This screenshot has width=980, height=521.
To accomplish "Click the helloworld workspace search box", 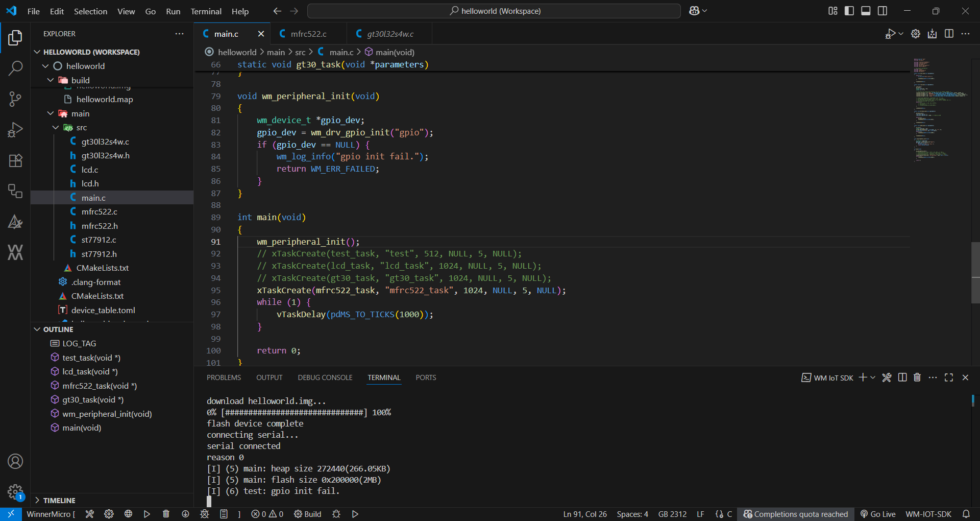I will 494,11.
